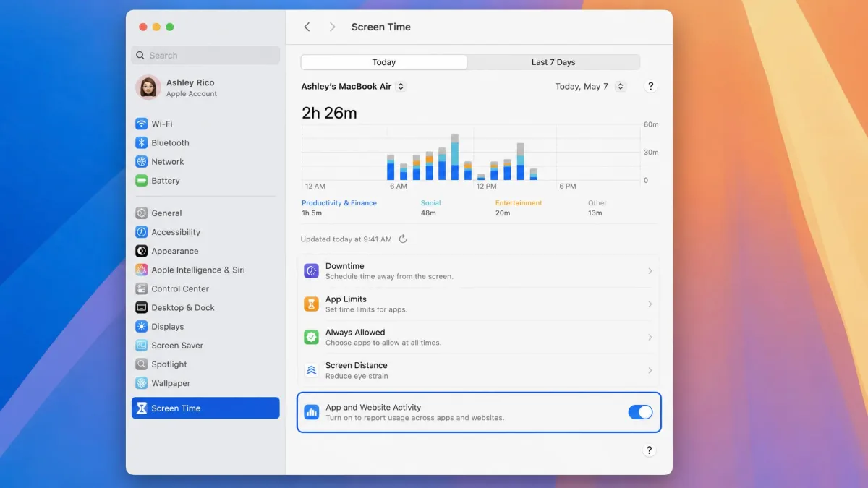Image resolution: width=868 pixels, height=488 pixels.
Task: Click the Screen Time hourglass icon
Action: tap(142, 408)
